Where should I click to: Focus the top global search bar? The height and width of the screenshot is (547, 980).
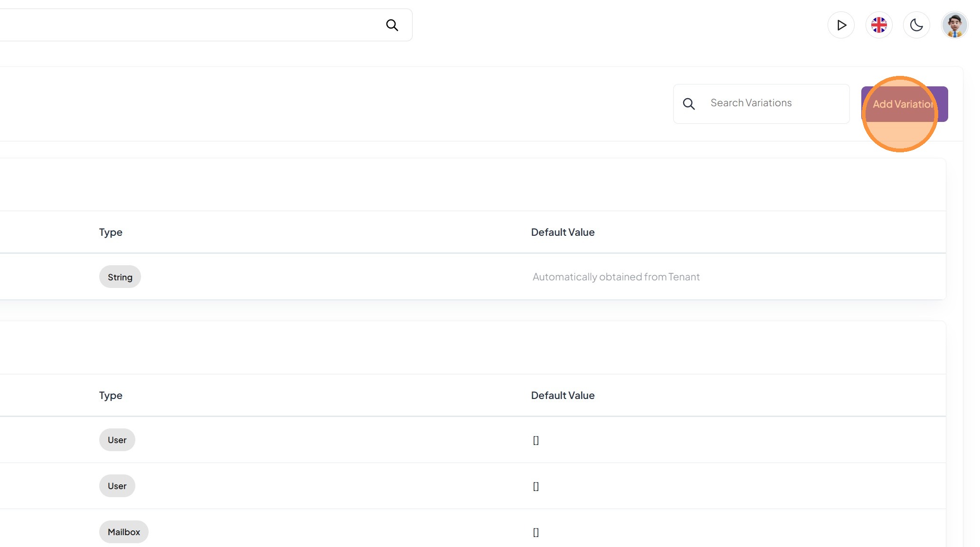[x=190, y=25]
